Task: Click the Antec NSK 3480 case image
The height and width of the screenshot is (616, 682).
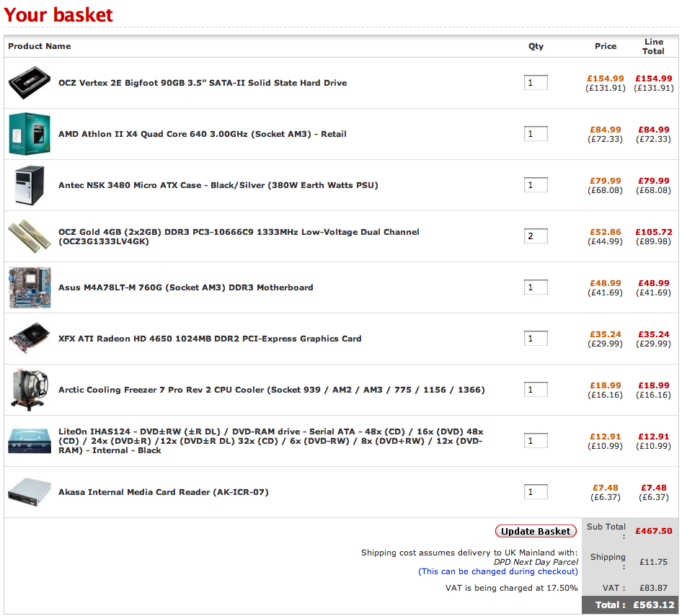Action: (30, 185)
